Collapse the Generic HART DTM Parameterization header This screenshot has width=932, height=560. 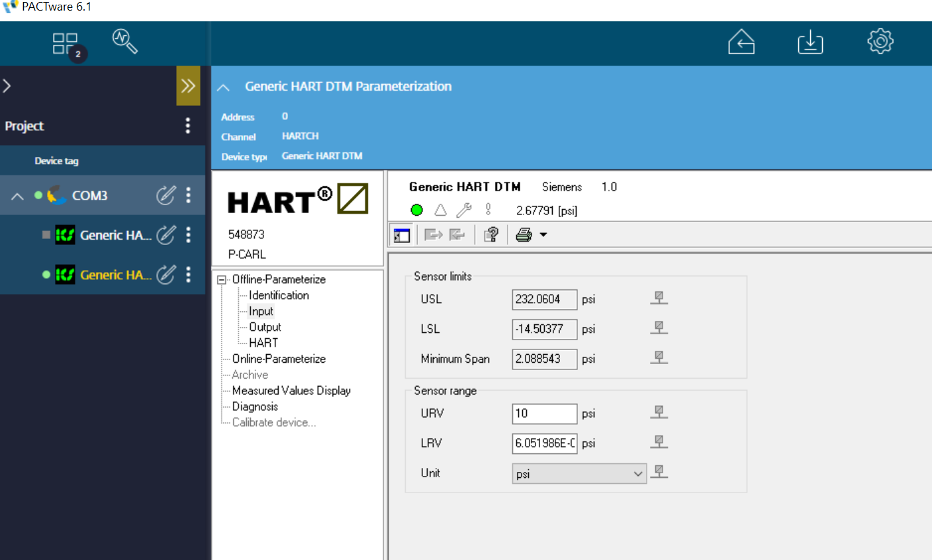tap(224, 87)
